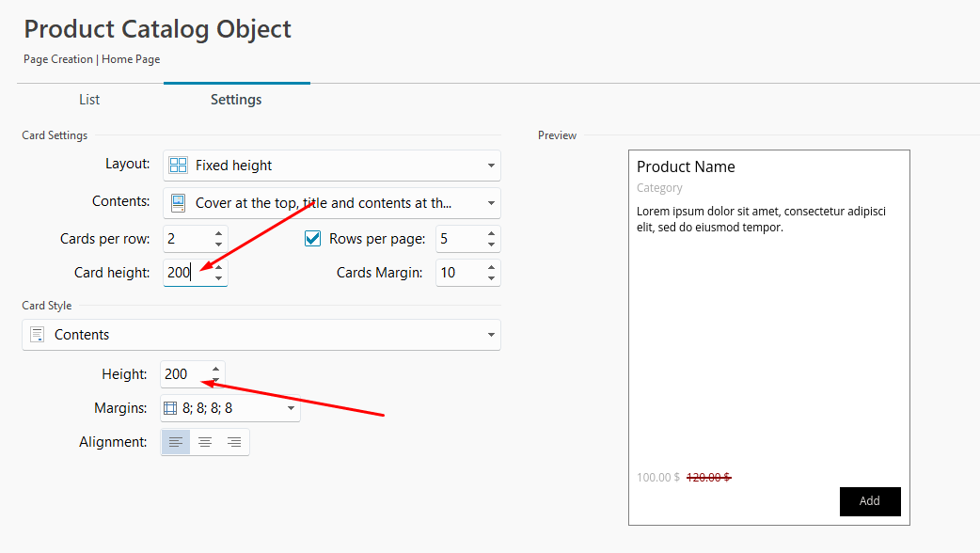Screen dimensions: 980x553
Task: Expand the Contents layout dropdown arrow
Action: click(x=491, y=203)
